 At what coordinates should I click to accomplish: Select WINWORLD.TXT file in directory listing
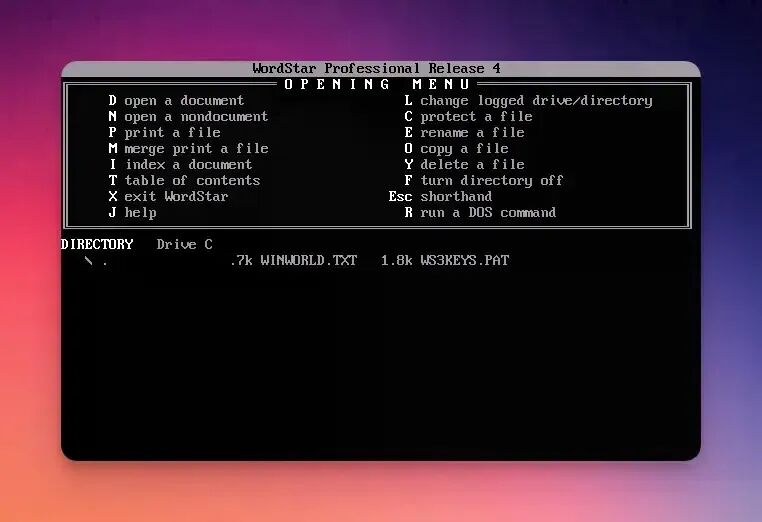309,261
